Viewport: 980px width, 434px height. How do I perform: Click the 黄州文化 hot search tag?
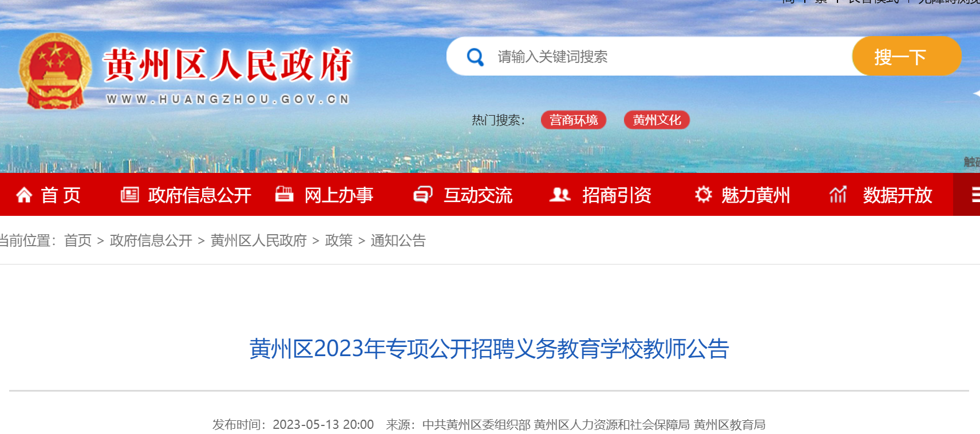click(657, 120)
